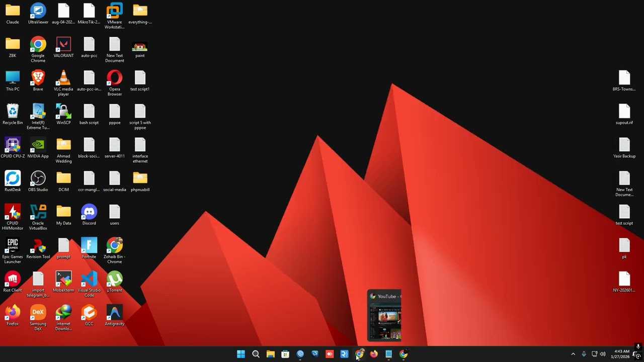
Task: Select the This PC desktop icon
Action: coord(13,81)
